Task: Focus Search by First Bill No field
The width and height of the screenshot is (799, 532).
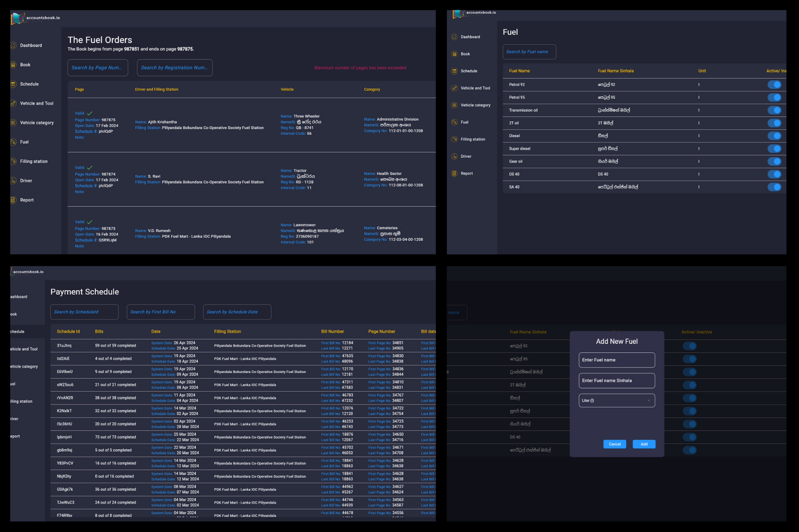Action: coord(161,312)
